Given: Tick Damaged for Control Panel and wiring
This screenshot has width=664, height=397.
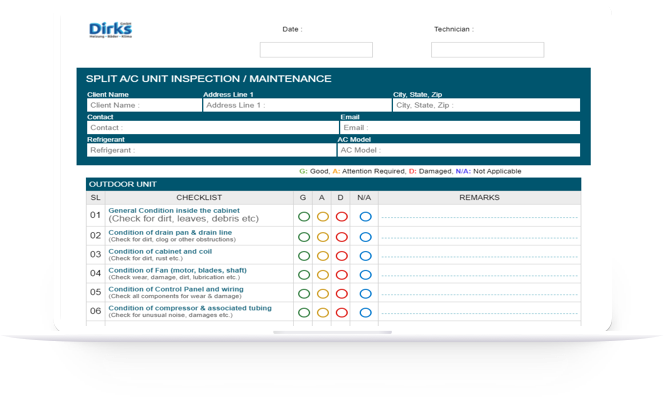Looking at the screenshot, I should 342,294.
